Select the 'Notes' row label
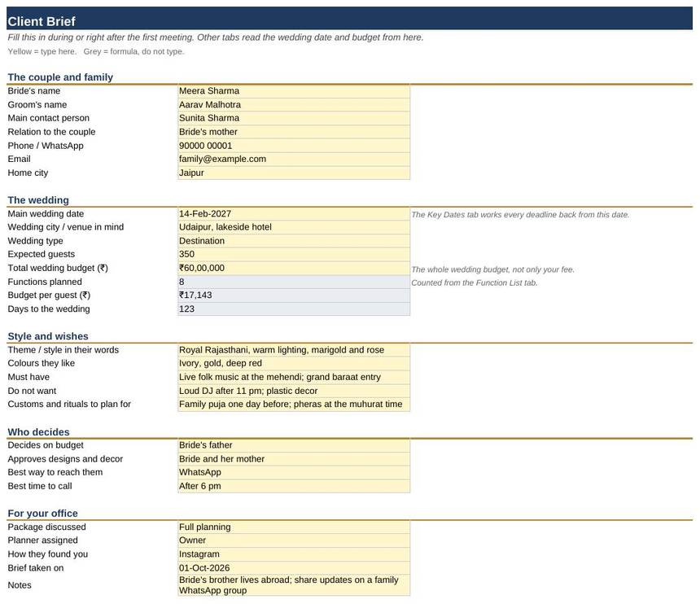Screen dimensions: 700x604 tap(20, 585)
